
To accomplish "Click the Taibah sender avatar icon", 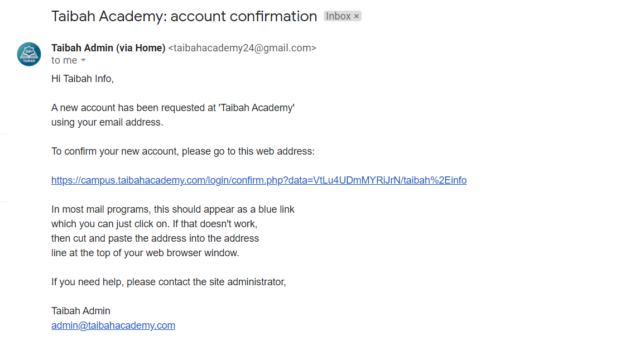I will pos(29,54).
